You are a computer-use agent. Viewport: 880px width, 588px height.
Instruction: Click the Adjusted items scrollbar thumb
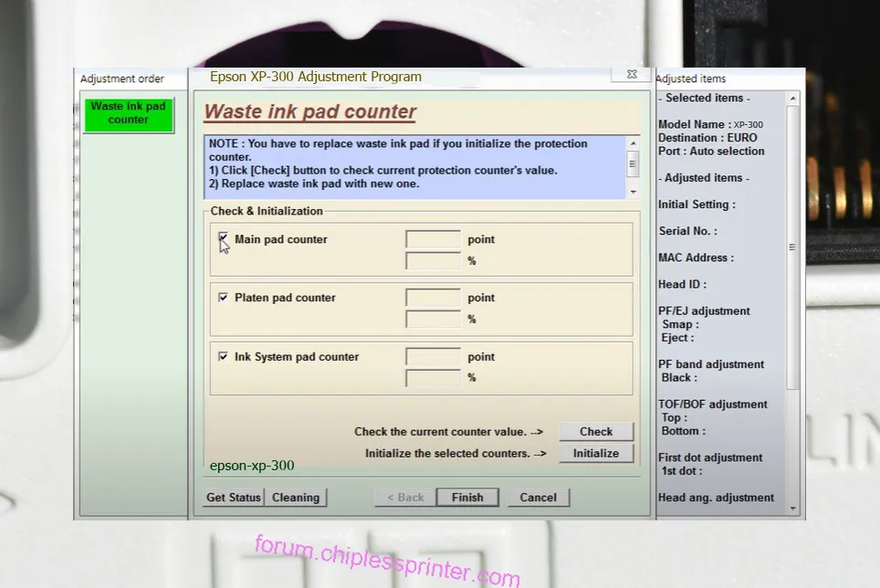tap(792, 247)
